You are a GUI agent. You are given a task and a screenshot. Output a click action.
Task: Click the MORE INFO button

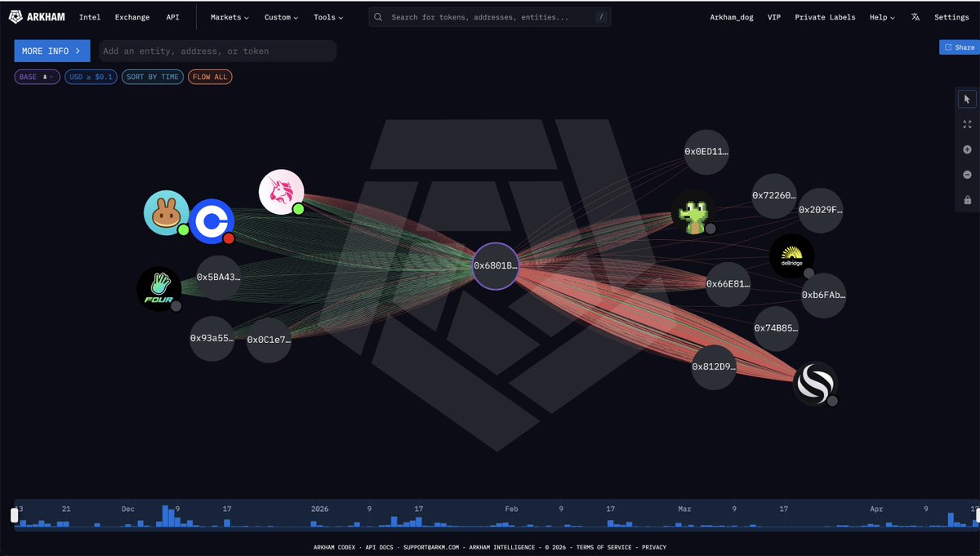pos(52,51)
